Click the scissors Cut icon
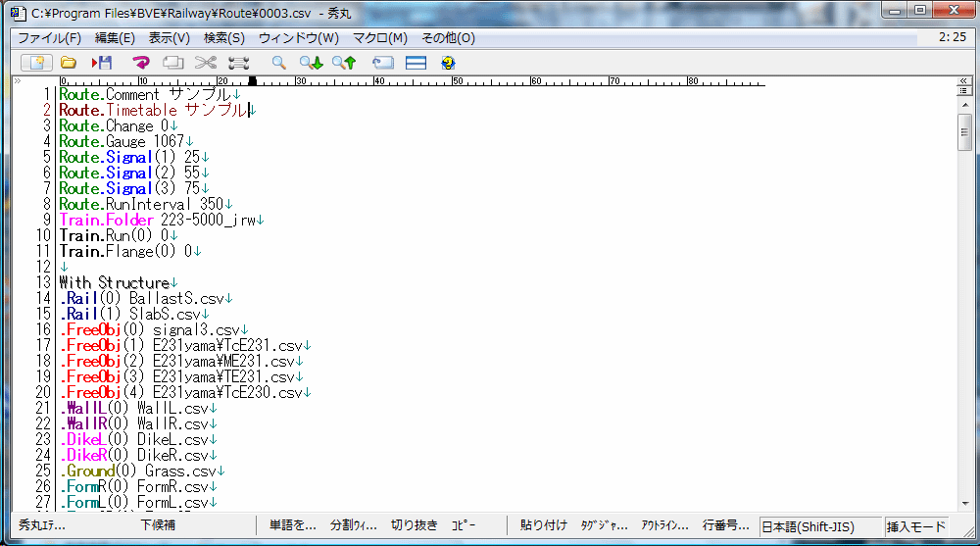Screen dimensions: 980x546 click(x=206, y=63)
